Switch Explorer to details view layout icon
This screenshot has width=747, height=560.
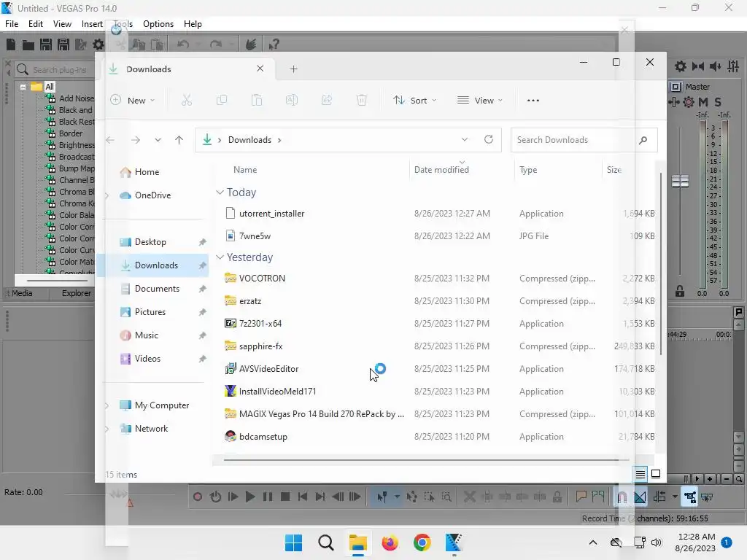[x=640, y=474]
